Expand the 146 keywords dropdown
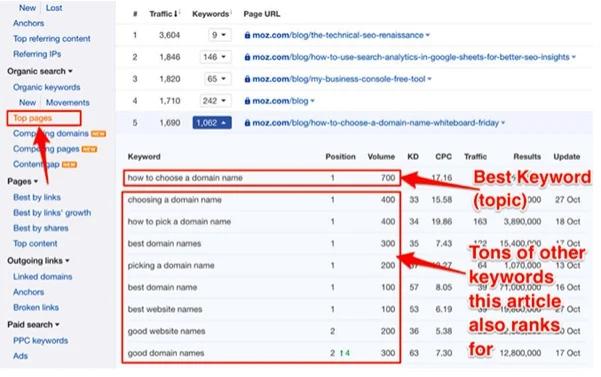This screenshot has width=601, height=377. coord(215,57)
